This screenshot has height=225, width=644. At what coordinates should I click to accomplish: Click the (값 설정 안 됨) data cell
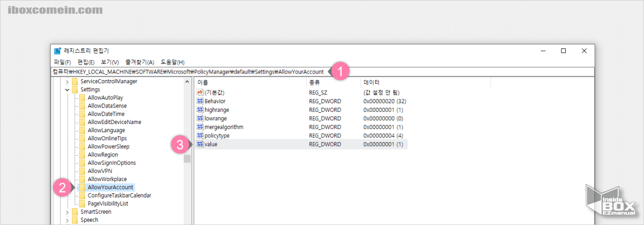pos(381,93)
